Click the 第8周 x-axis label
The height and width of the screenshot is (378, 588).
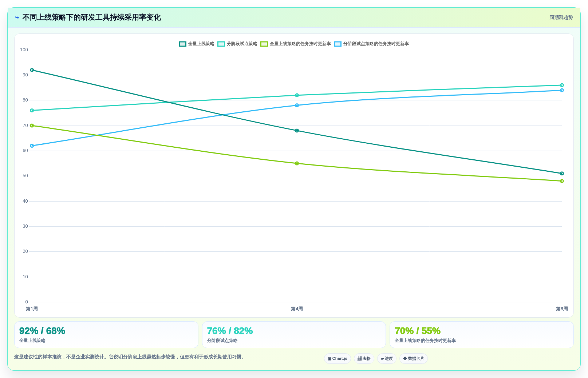(562, 309)
